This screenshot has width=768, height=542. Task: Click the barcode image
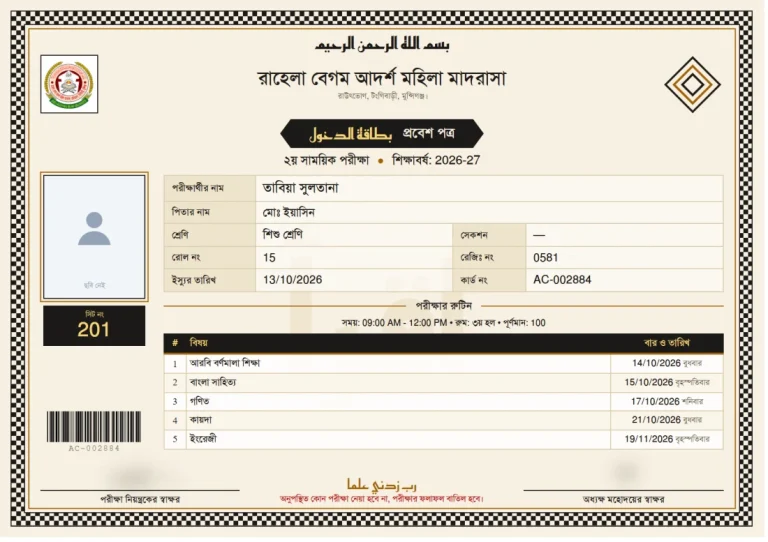[94, 427]
